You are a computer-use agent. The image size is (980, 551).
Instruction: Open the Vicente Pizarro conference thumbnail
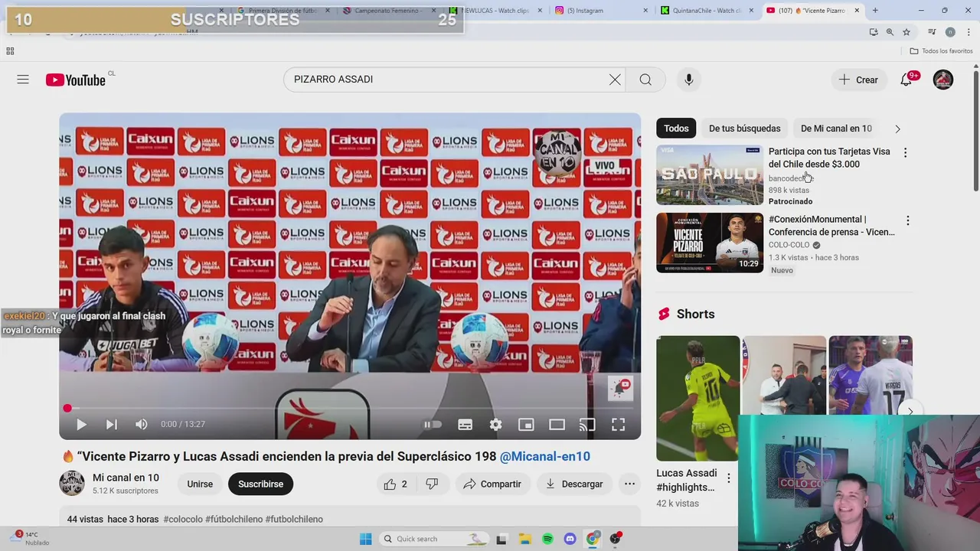(x=710, y=243)
